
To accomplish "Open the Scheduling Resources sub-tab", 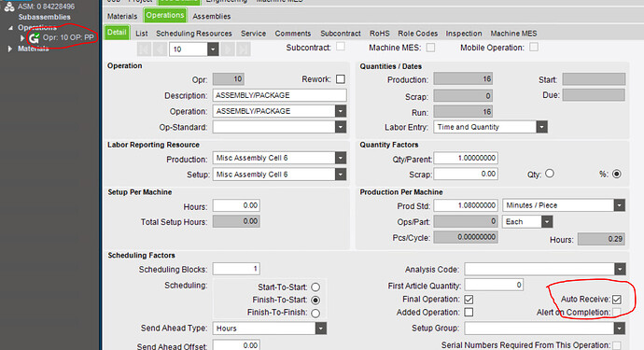I will [194, 34].
